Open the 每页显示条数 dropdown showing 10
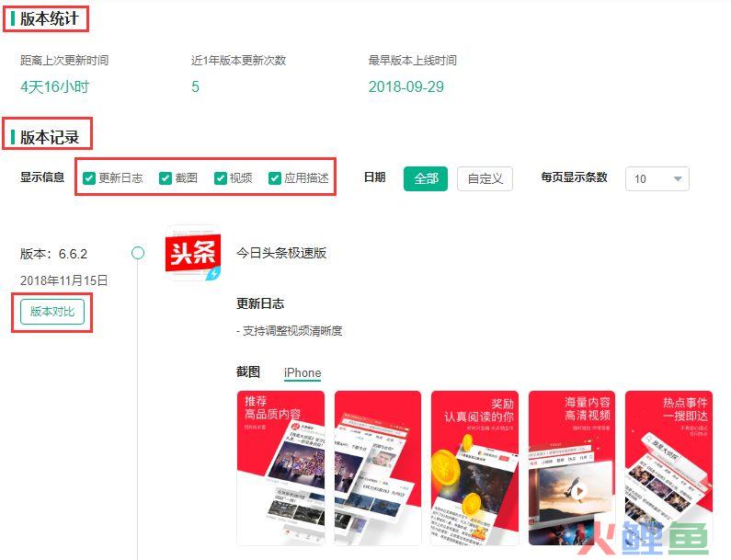Viewport: 731px width, 560px height. coord(657,178)
